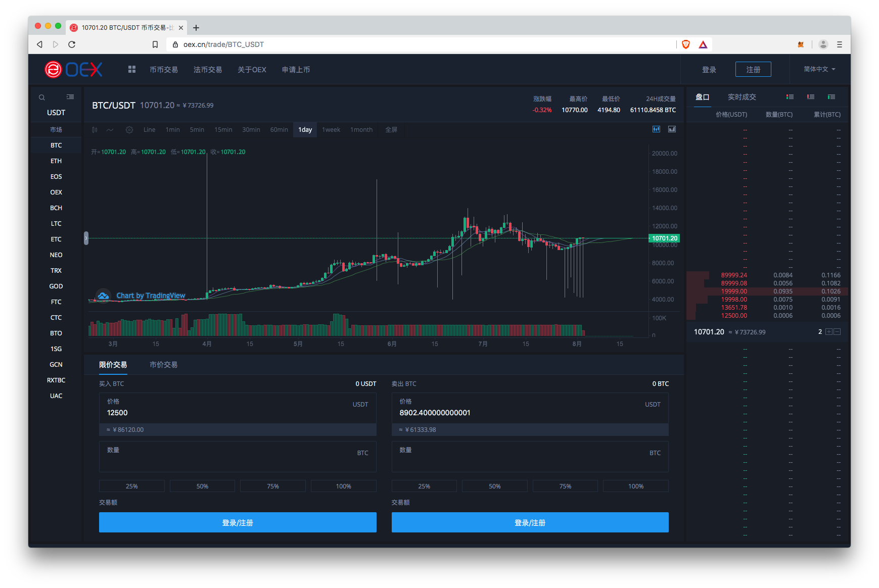Set buy amount to 50%

(x=202, y=486)
